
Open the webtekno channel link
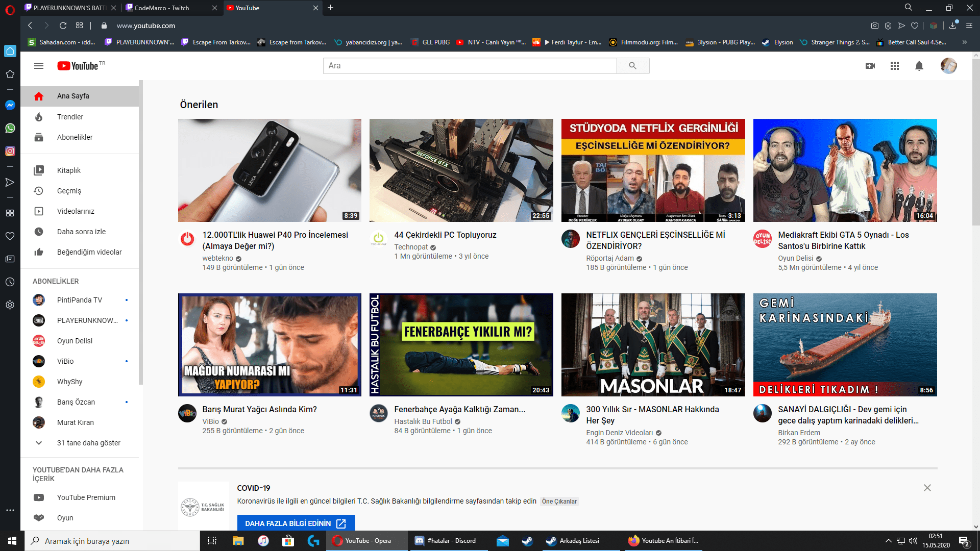pos(217,258)
